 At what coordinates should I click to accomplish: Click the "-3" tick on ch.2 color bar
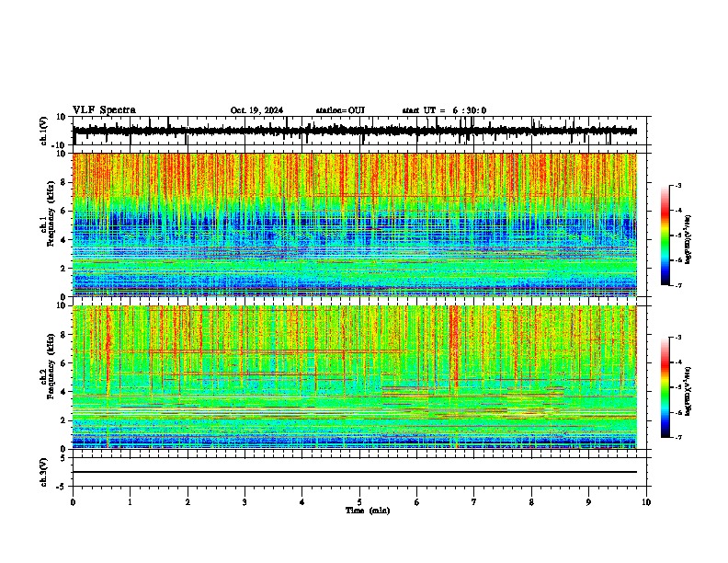[x=677, y=338]
